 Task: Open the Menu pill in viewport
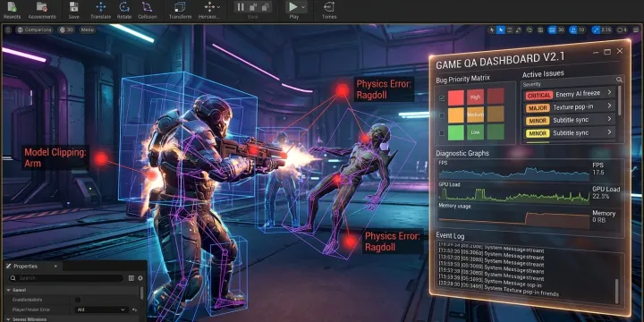pos(88,30)
